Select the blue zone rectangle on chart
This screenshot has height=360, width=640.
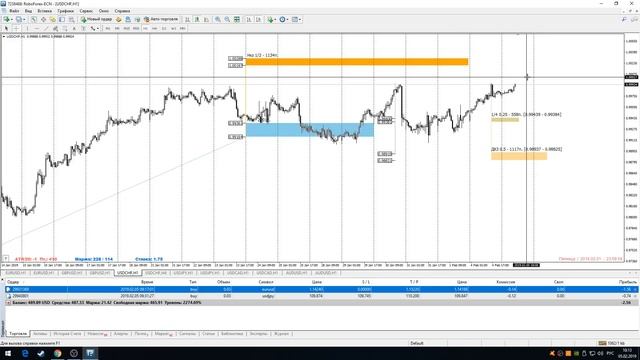pos(309,130)
